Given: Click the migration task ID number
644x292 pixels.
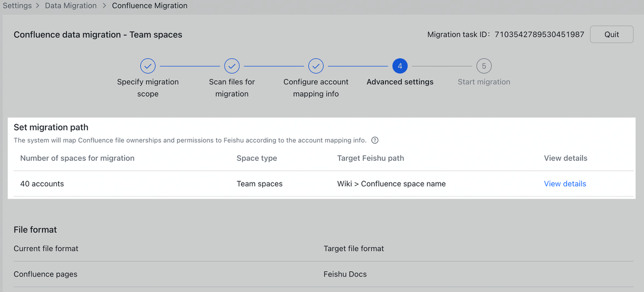Looking at the screenshot, I should click(539, 35).
